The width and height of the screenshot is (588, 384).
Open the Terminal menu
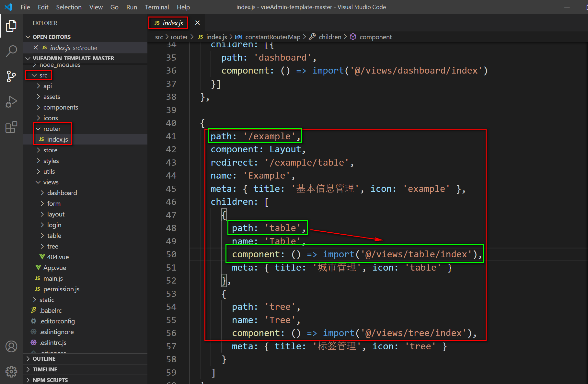click(157, 7)
